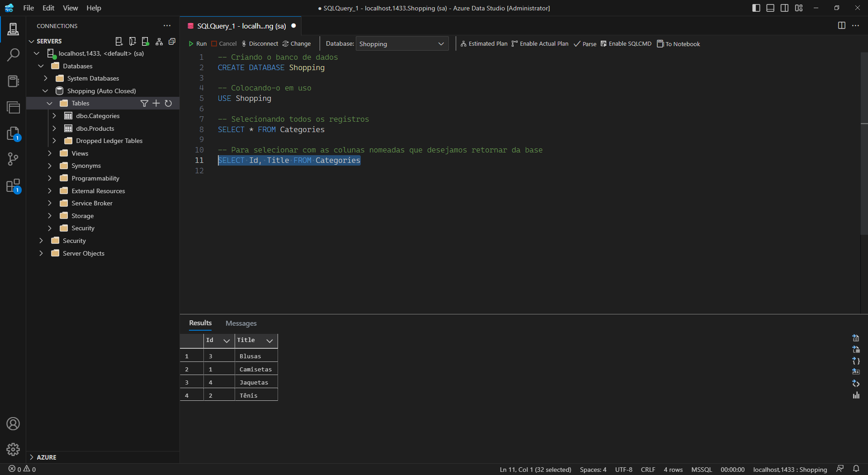The height and width of the screenshot is (475, 868).
Task: Click the Parse button
Action: click(585, 44)
